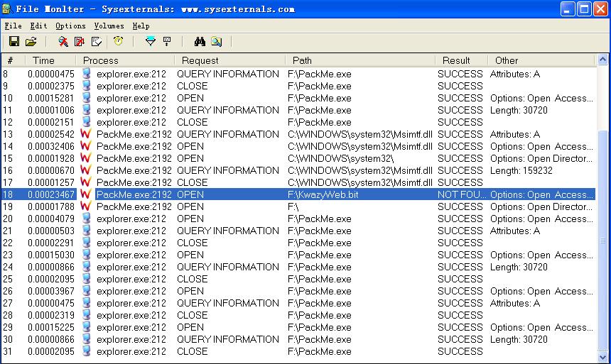
Task: Open the Volumes menu
Action: pos(109,26)
